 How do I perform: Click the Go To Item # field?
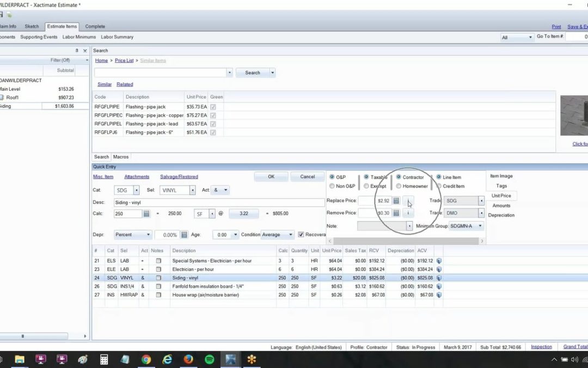pyautogui.click(x=577, y=37)
